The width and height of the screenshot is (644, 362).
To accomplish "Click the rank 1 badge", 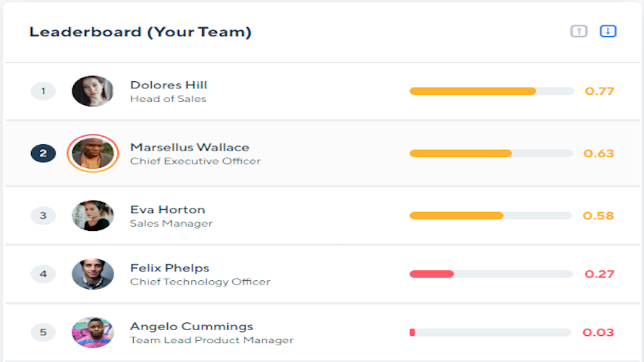I will [43, 90].
